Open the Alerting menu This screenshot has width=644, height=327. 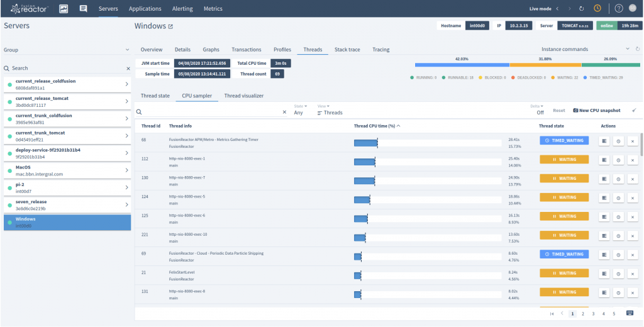182,9
